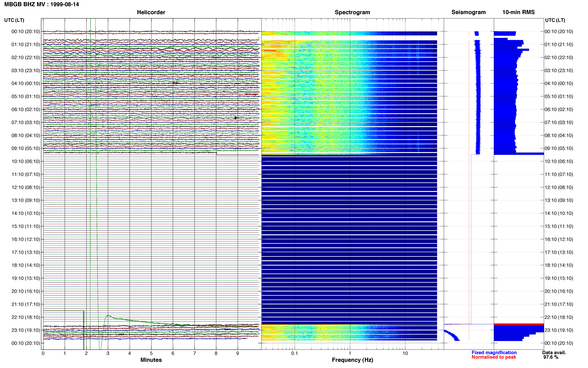Click the right '13:10 (09:10)' time label

[559, 200]
